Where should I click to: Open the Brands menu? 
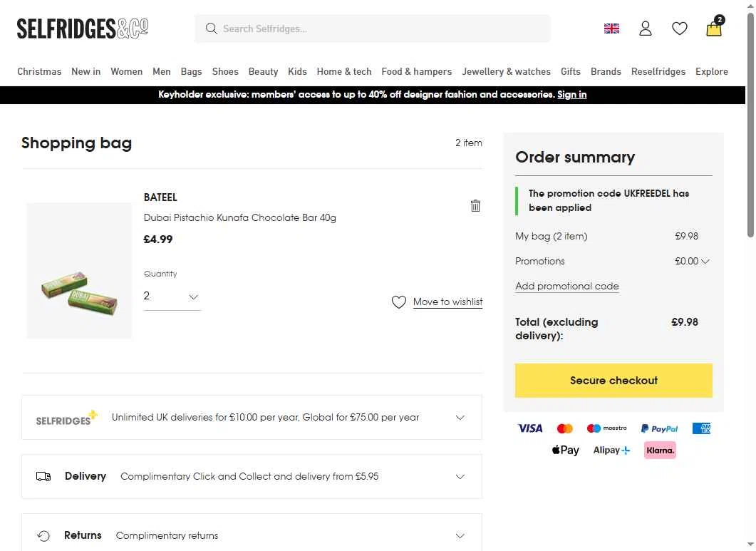606,71
